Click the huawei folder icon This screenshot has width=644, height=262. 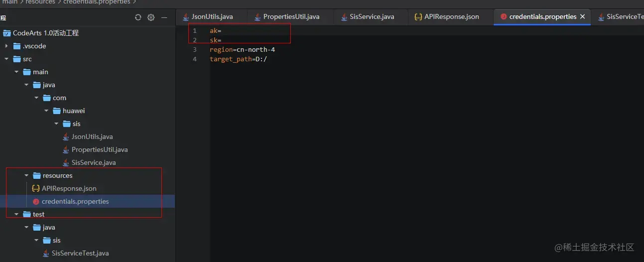pos(57,111)
